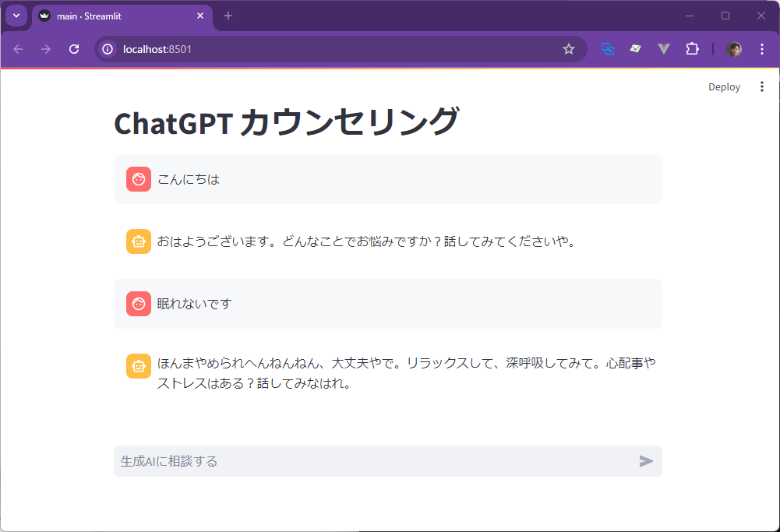780x532 pixels.
Task: Click the Streamlit Deploy button
Action: pos(724,87)
